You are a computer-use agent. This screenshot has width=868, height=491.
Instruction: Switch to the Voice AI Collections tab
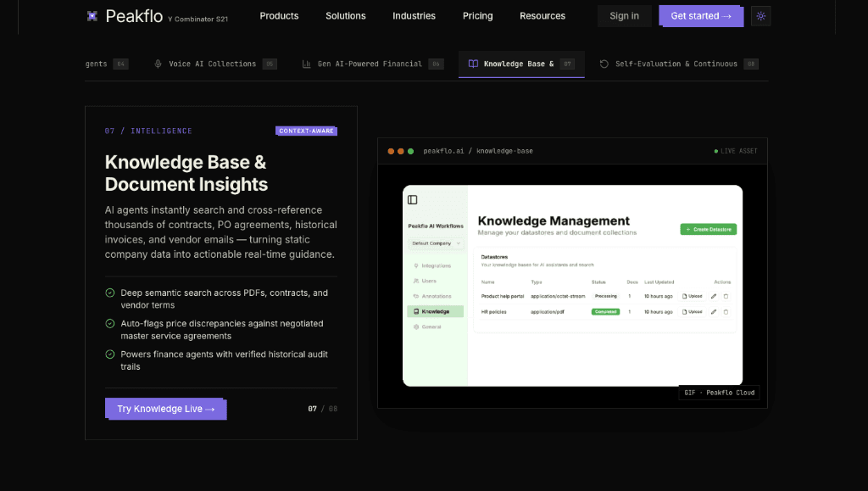[214, 64]
